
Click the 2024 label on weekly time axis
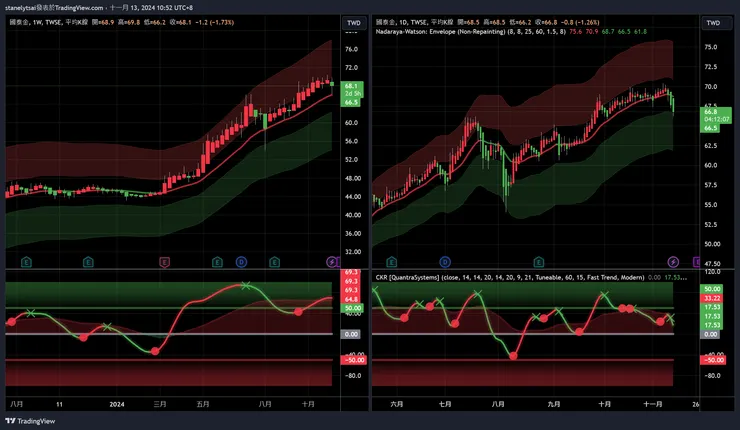tap(117, 405)
